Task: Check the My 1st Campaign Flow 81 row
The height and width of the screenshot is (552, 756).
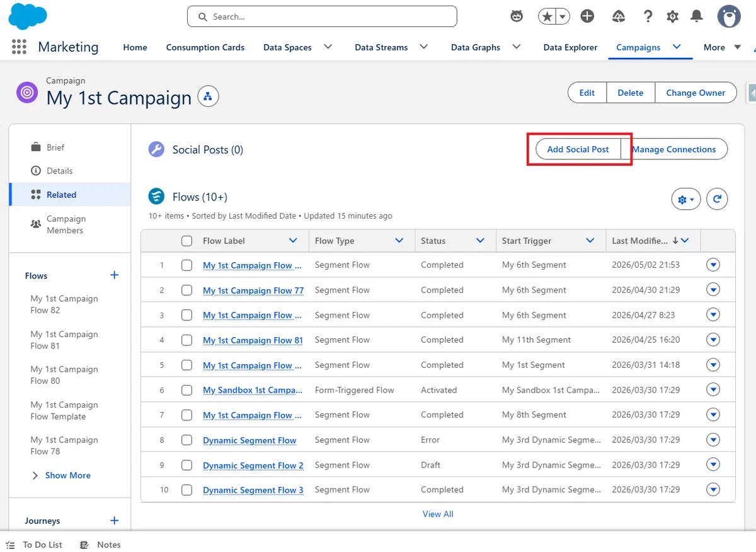Action: tap(186, 340)
